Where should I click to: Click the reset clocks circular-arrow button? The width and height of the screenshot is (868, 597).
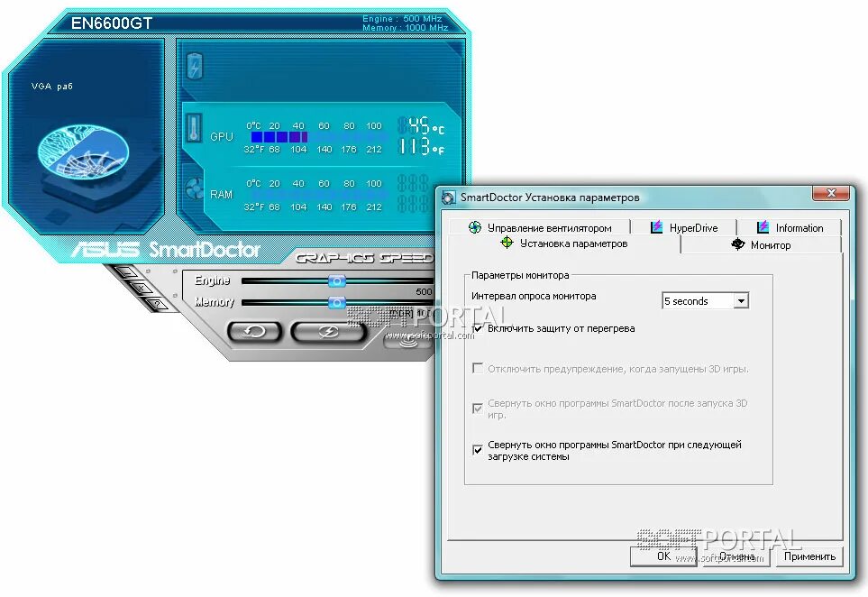pyautogui.click(x=255, y=332)
